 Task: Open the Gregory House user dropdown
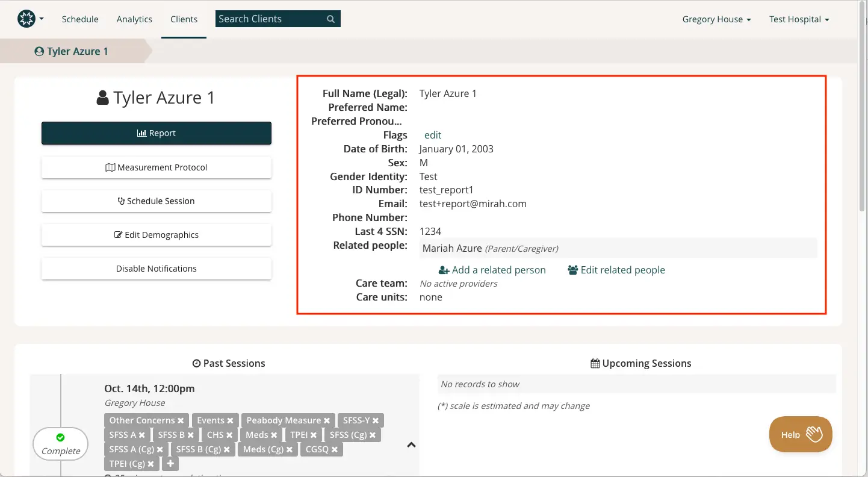click(x=716, y=19)
